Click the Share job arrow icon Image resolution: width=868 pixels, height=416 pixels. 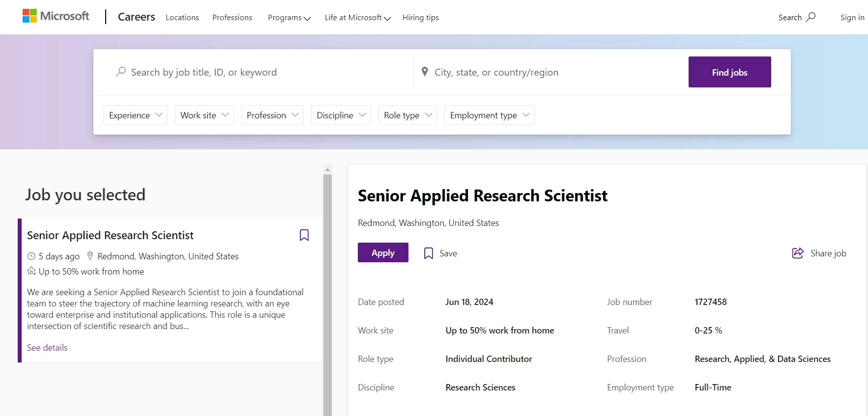[798, 253]
